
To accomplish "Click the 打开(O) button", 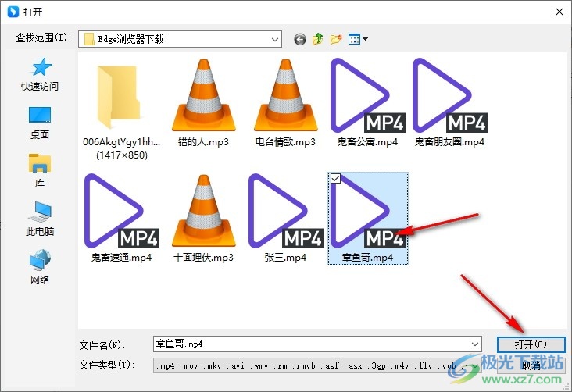I will coord(531,344).
